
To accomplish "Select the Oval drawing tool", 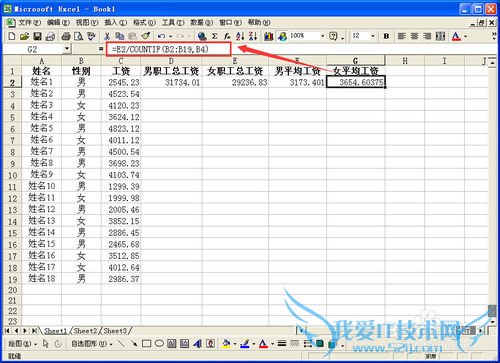I will point(159,343).
